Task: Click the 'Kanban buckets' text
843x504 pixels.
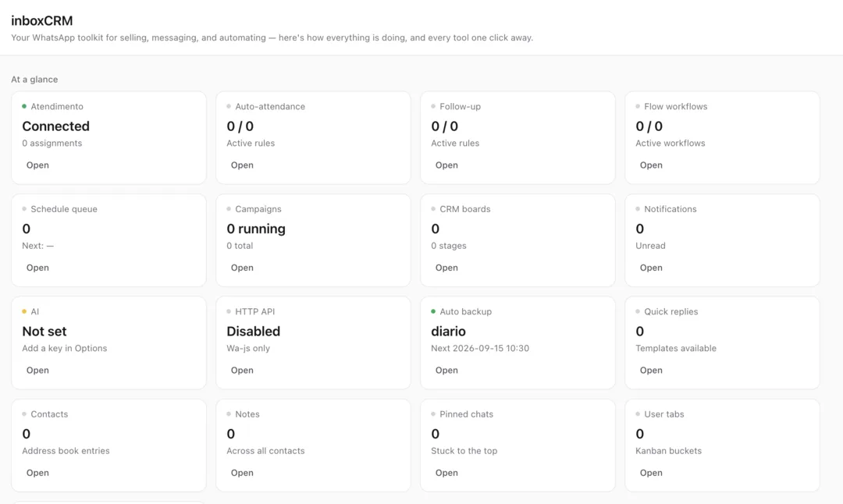Action: pos(668,451)
